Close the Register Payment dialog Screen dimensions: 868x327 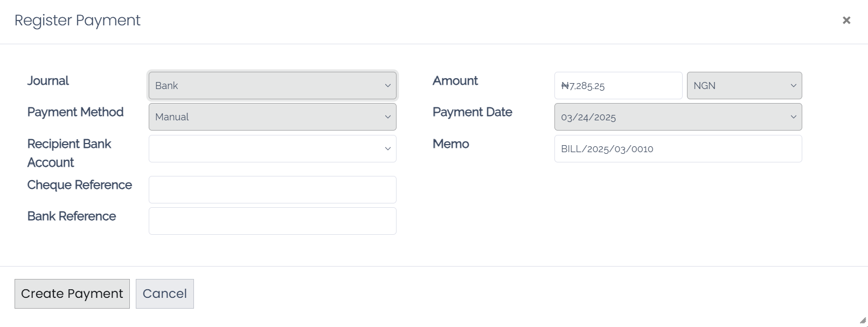(846, 21)
